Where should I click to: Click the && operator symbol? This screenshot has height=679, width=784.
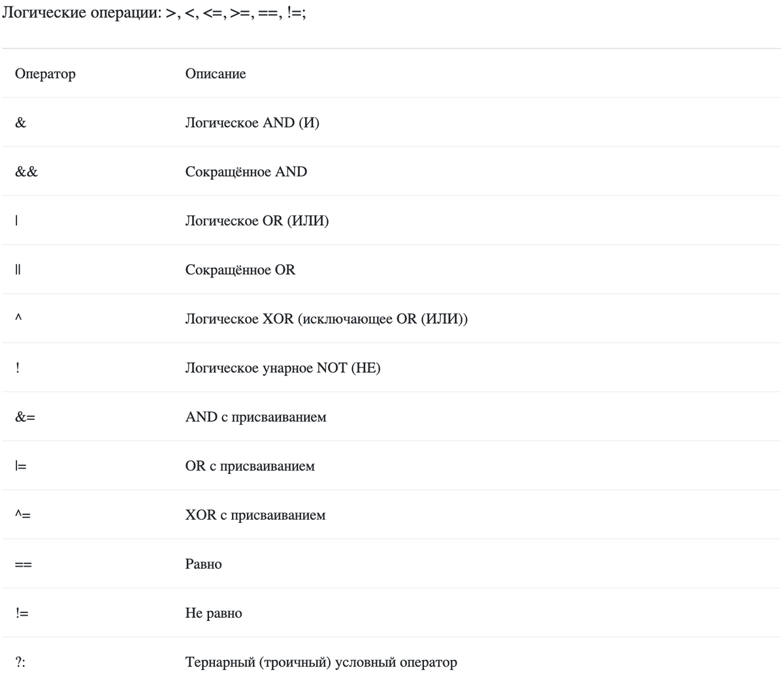point(27,172)
